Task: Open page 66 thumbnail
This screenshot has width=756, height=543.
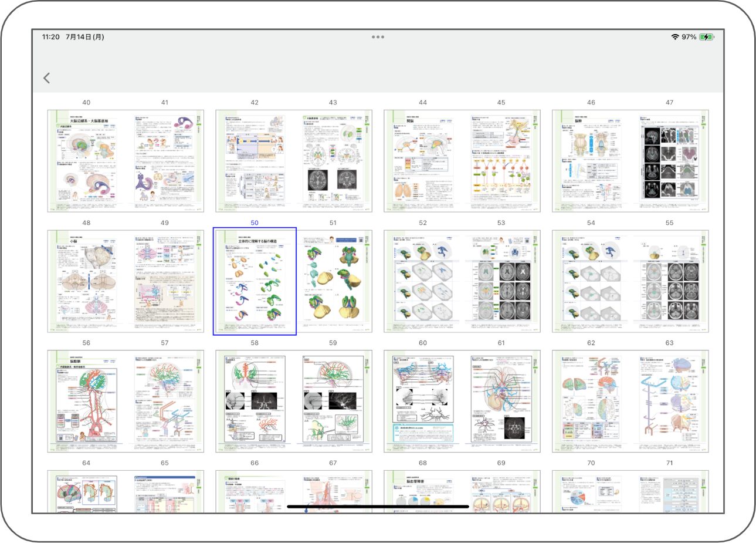Action: (x=255, y=492)
